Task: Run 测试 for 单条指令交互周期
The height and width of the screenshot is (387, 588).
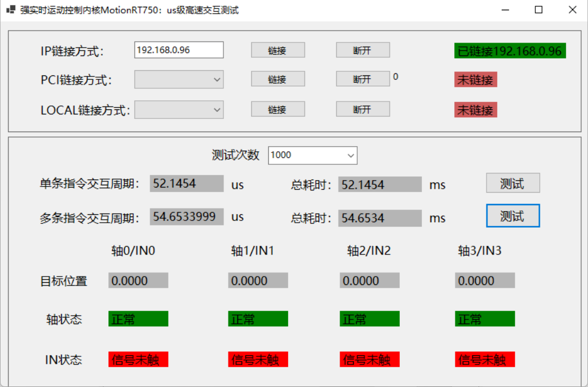Action: click(513, 183)
